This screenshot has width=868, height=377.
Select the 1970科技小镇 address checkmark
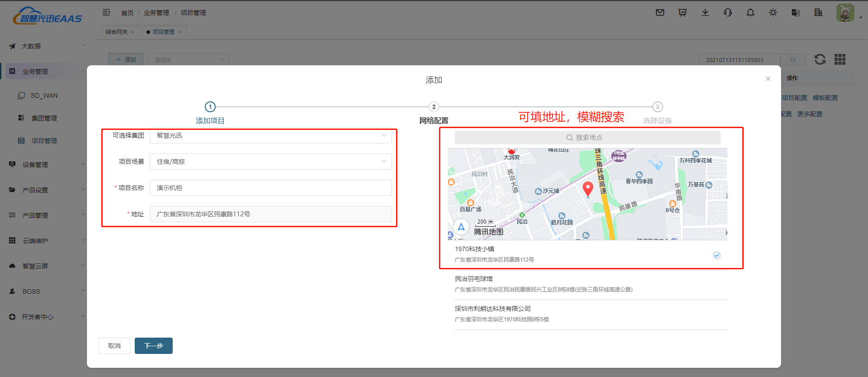717,255
